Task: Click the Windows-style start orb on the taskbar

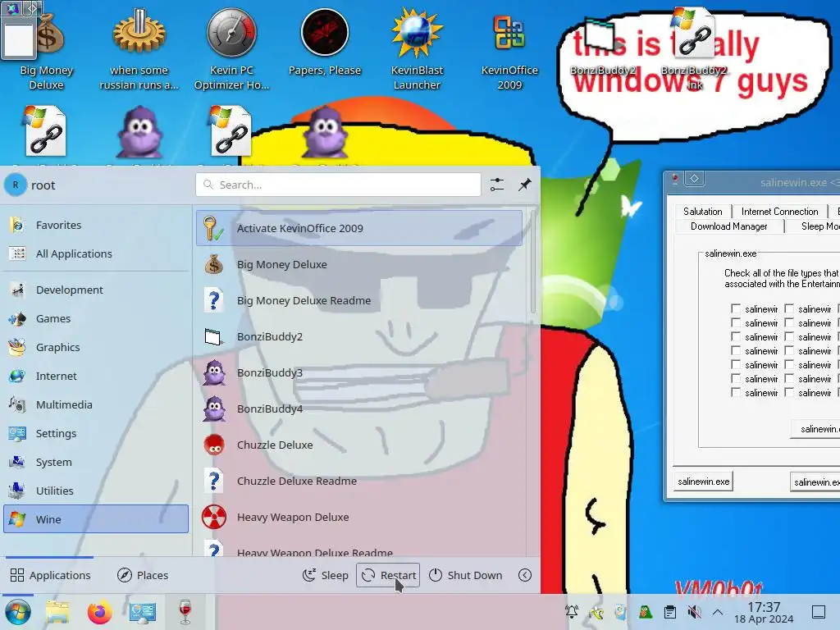Action: pyautogui.click(x=18, y=612)
